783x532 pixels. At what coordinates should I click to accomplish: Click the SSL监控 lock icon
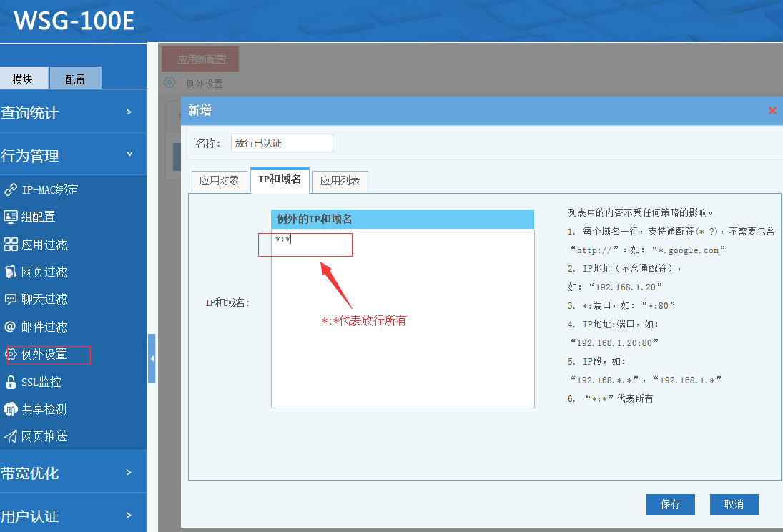[11, 382]
